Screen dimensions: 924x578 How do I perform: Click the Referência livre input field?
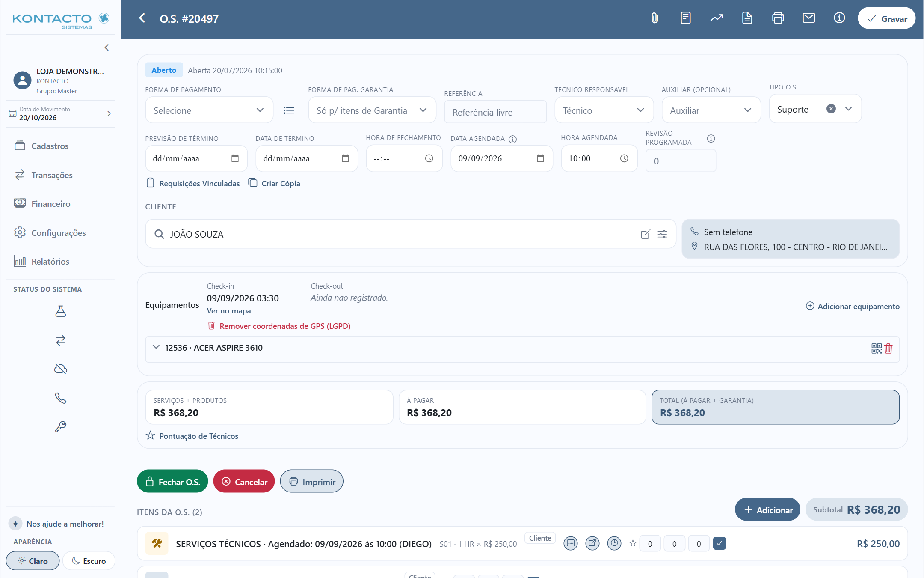coord(495,112)
